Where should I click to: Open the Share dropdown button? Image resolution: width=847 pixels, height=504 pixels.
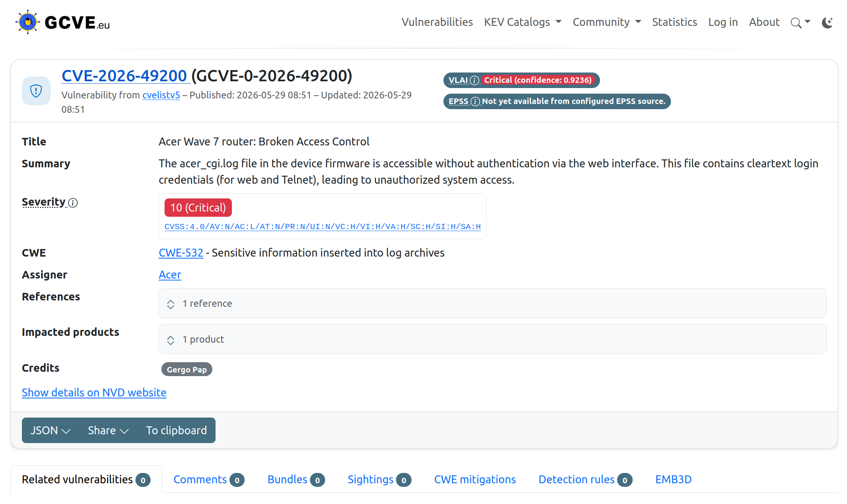coord(108,430)
